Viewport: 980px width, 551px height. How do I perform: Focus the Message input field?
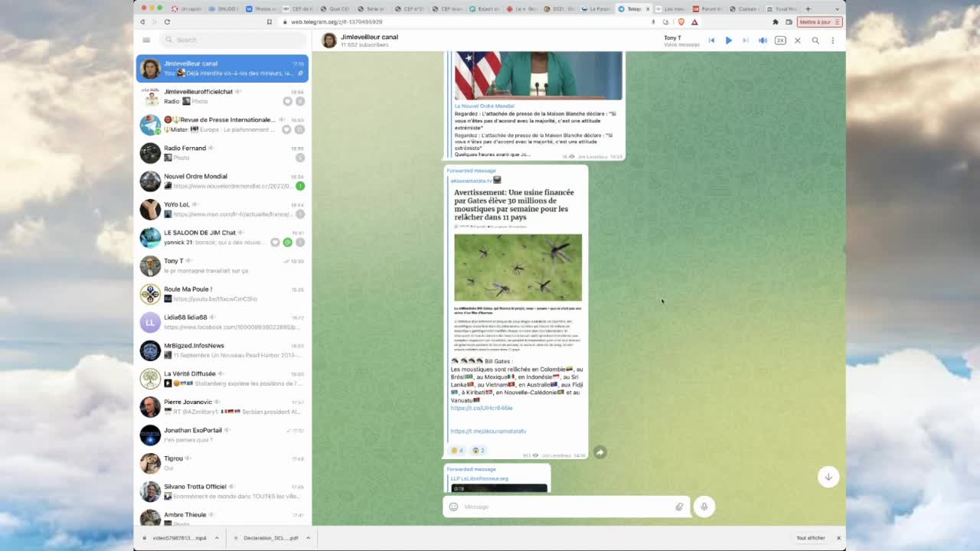(567, 507)
